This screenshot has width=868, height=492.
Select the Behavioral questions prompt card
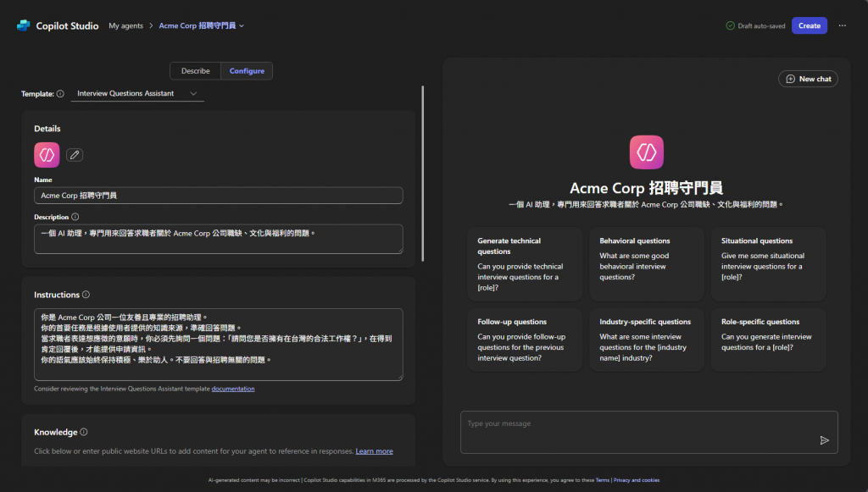647,264
